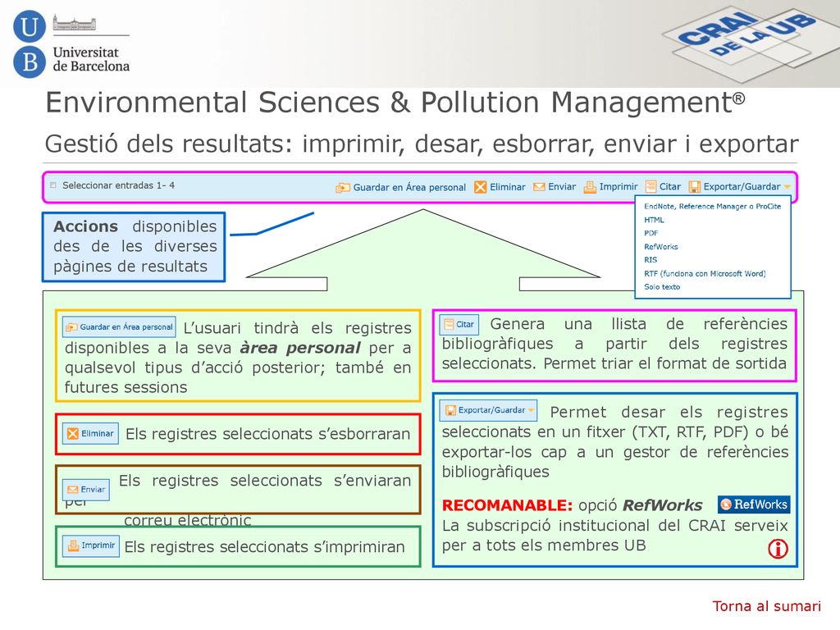Tick the Seleccionar entradas 1-4 checkbox
840x630 pixels.
click(53, 185)
